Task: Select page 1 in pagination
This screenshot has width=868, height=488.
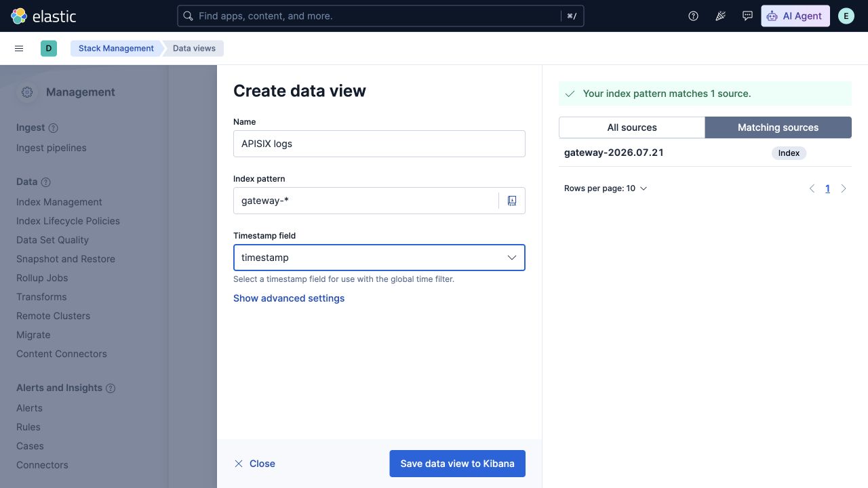Action: click(827, 188)
